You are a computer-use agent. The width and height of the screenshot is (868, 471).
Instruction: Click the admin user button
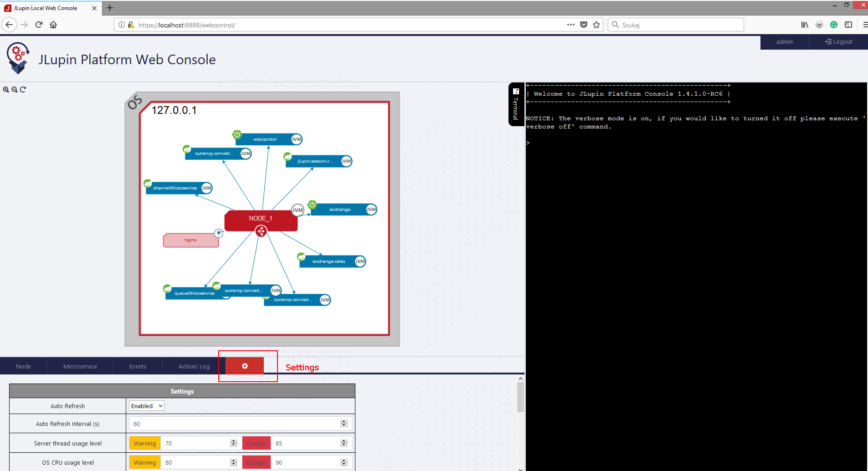tap(784, 42)
